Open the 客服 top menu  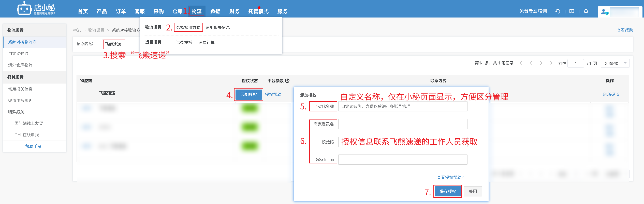(140, 11)
